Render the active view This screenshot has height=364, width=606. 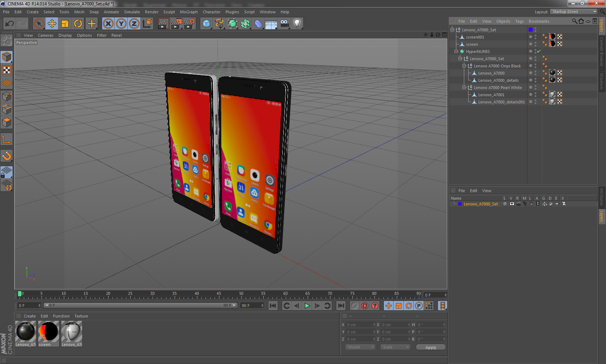[x=163, y=24]
